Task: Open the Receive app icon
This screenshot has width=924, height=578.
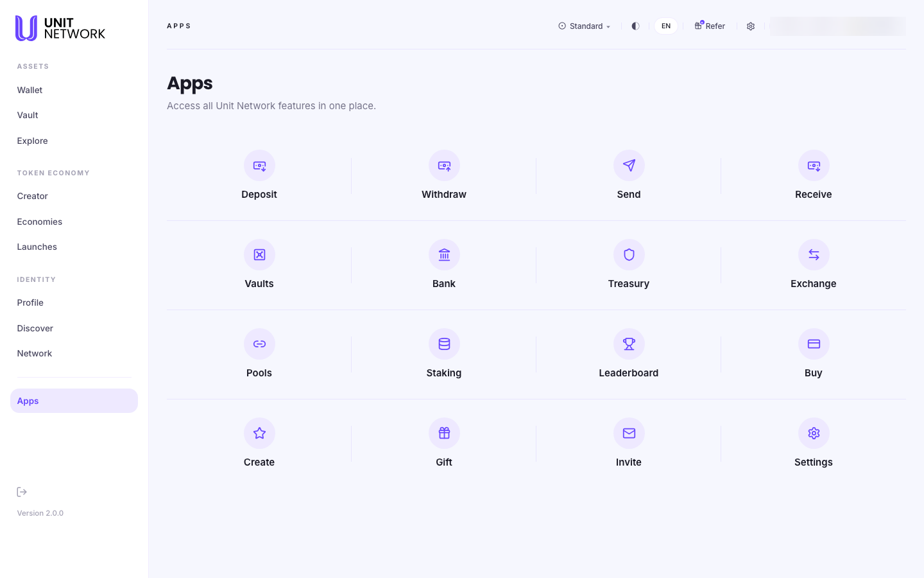Action: (814, 166)
